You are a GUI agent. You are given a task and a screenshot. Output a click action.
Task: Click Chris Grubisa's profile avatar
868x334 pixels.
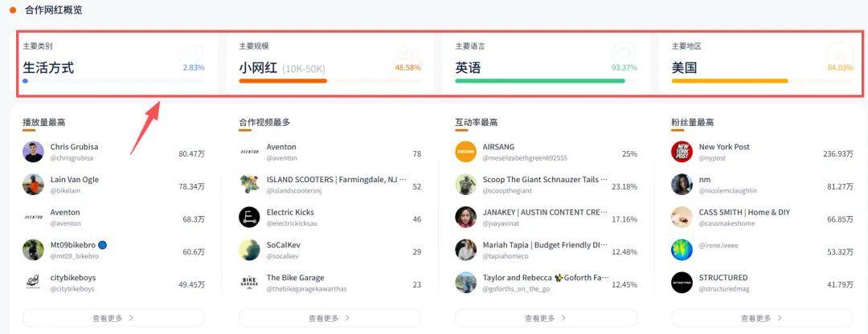pyautogui.click(x=33, y=152)
